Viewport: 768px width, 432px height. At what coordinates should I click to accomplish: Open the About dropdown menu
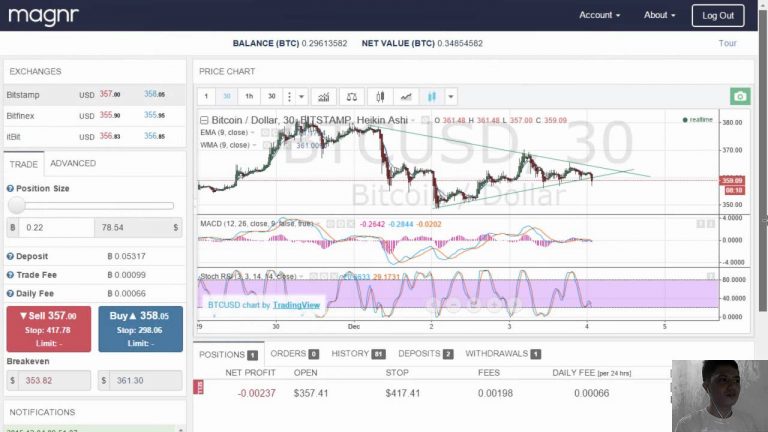659,15
